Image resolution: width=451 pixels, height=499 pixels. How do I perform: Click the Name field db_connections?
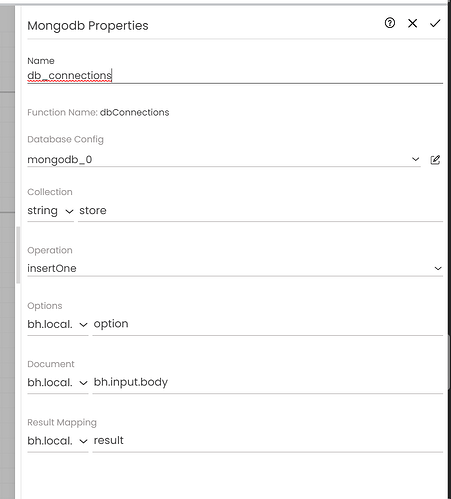(235, 76)
